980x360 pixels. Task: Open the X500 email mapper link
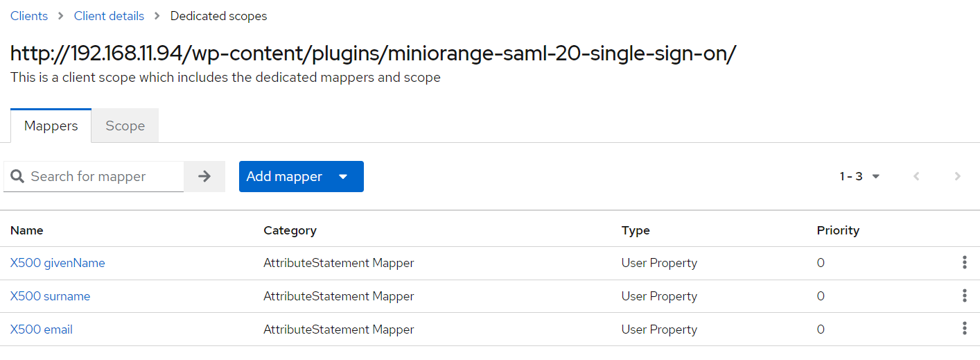[x=42, y=329]
